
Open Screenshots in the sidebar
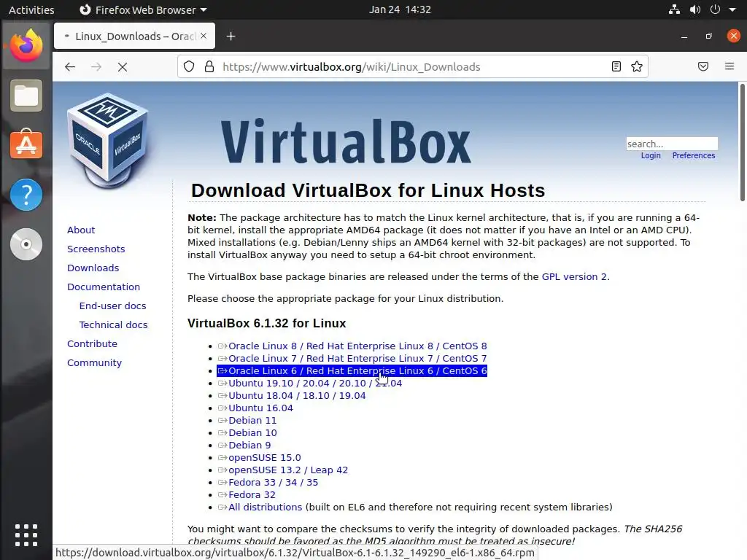(x=96, y=249)
